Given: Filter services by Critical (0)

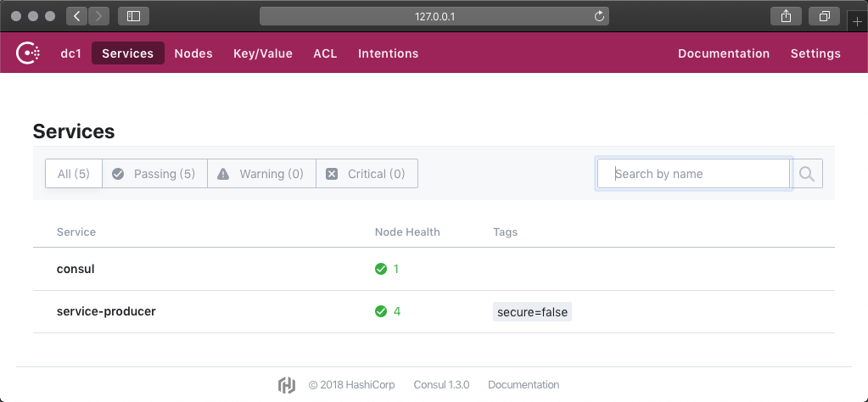Looking at the screenshot, I should pyautogui.click(x=367, y=174).
